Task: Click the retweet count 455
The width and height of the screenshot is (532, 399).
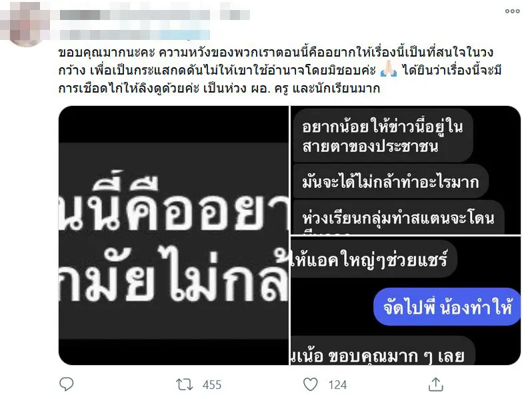Action: [212, 385]
